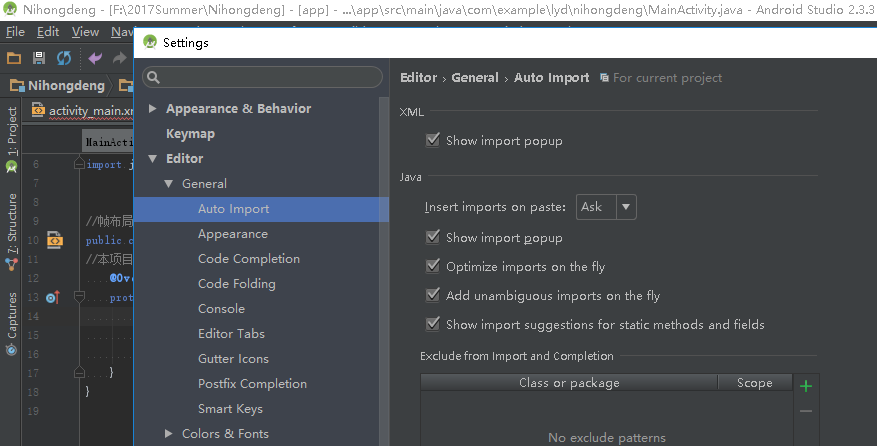
Task: Click the Scope column header
Action: click(755, 383)
